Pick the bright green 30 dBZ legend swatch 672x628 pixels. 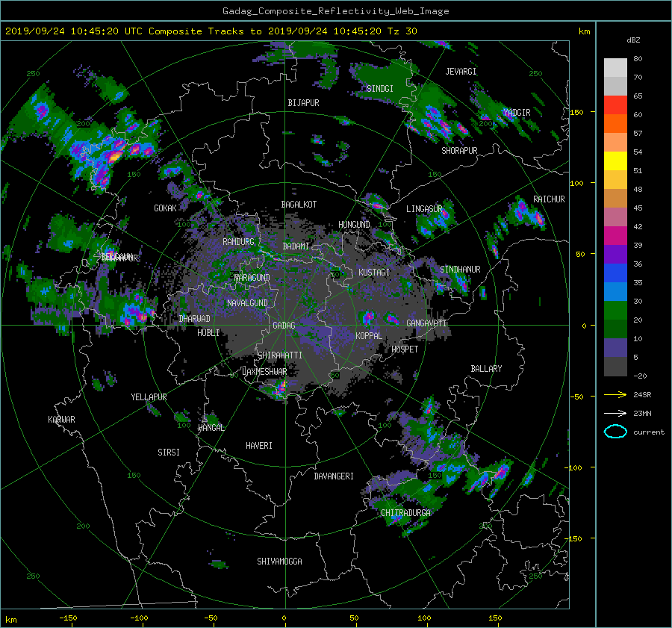(615, 311)
